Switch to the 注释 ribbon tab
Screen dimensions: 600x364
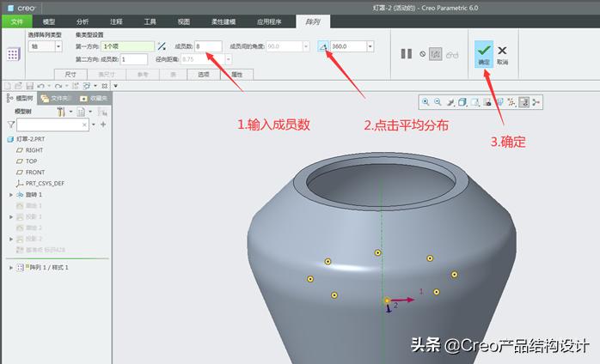(x=116, y=21)
